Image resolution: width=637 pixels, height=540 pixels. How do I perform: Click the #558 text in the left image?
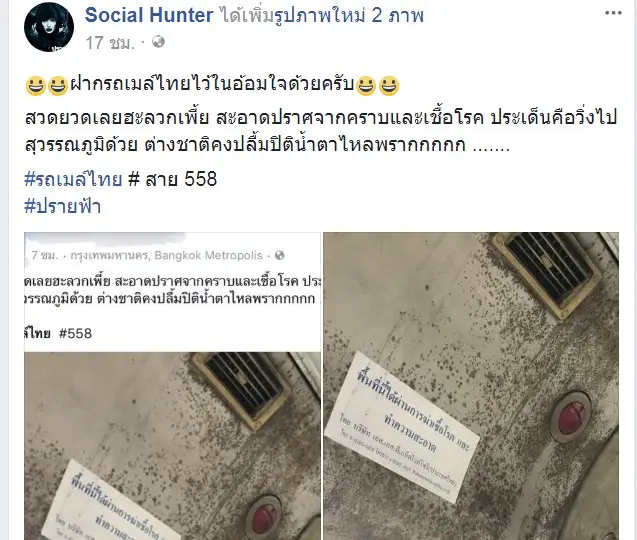76,334
